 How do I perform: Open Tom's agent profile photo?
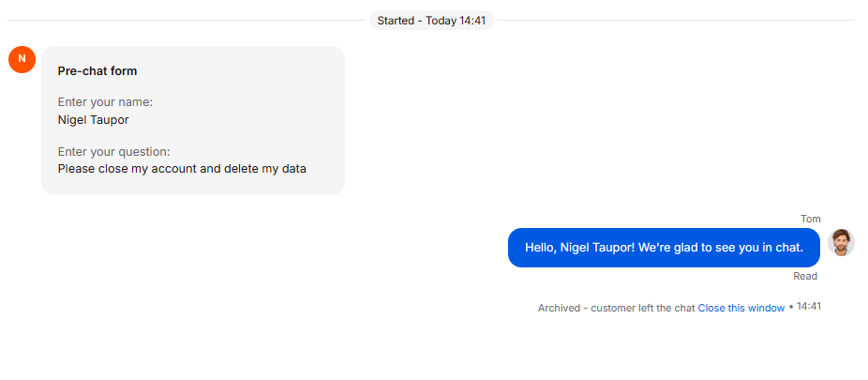[x=841, y=243]
